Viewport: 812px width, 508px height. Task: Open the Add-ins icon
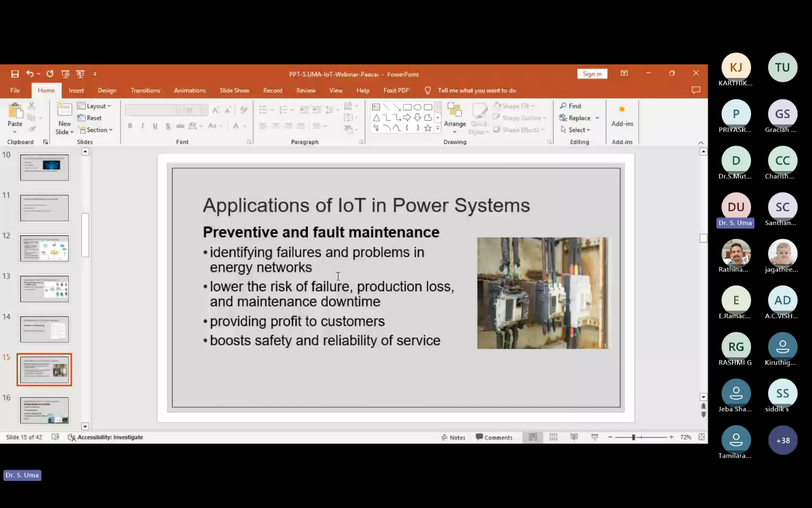(622, 115)
